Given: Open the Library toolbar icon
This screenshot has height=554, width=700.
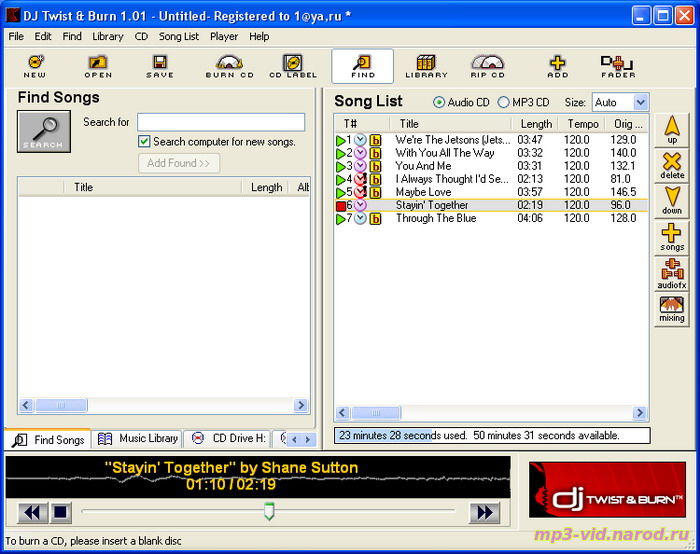Looking at the screenshot, I should [426, 66].
